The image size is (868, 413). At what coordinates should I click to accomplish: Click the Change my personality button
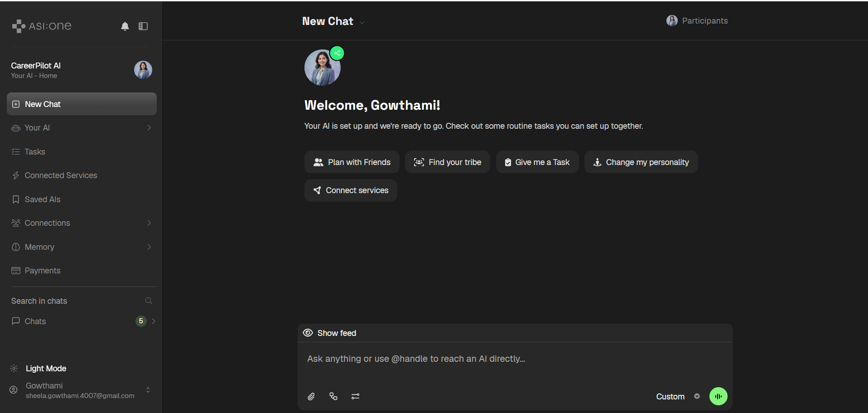[x=641, y=162]
